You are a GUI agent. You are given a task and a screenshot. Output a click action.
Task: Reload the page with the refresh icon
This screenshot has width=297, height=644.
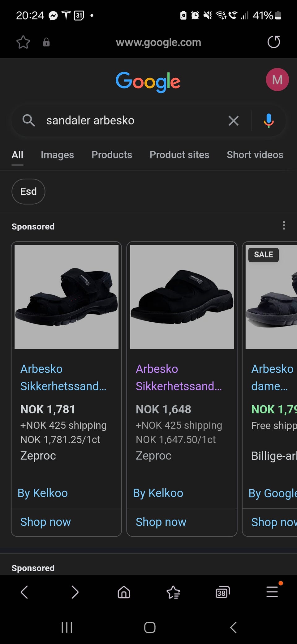(273, 42)
